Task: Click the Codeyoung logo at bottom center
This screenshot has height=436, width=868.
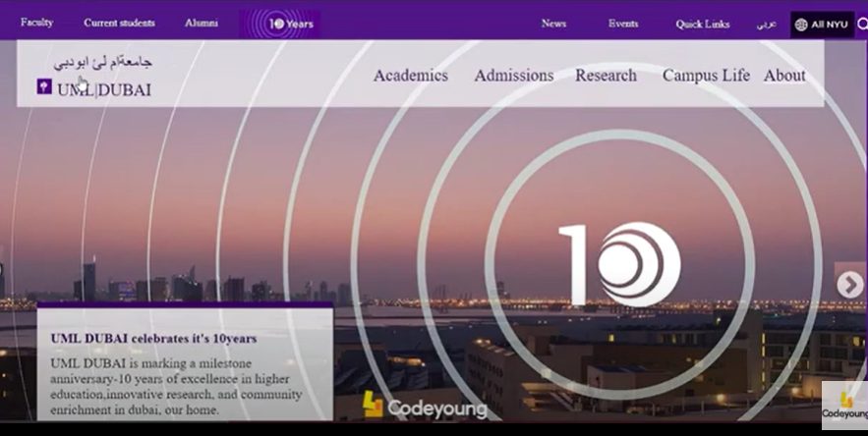Action: coord(425,407)
